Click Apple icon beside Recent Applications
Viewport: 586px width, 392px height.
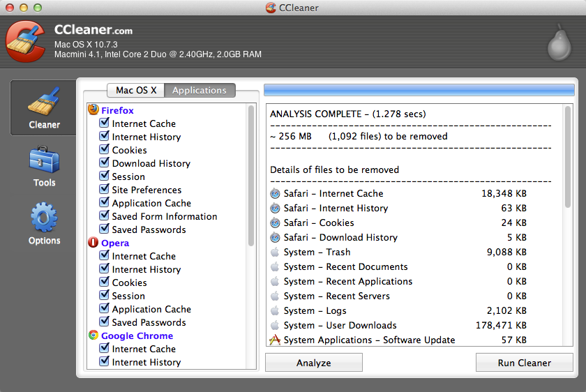(x=275, y=281)
